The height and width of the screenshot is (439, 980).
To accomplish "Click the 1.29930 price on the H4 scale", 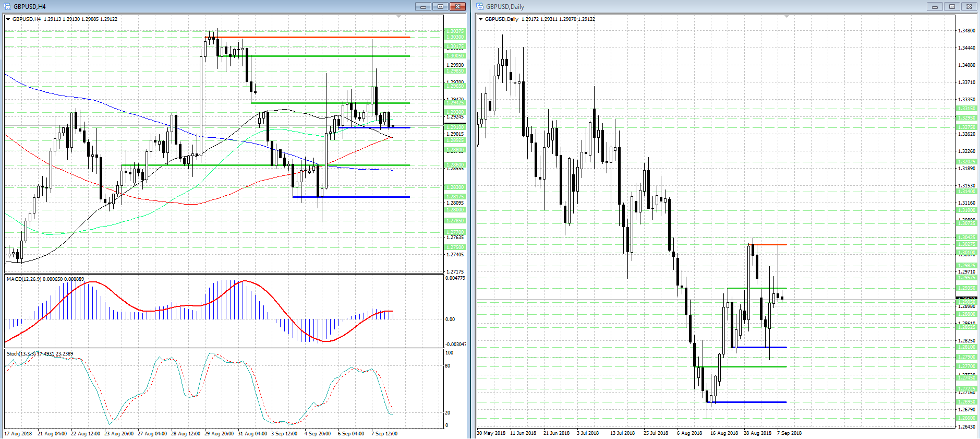I will coord(455,65).
